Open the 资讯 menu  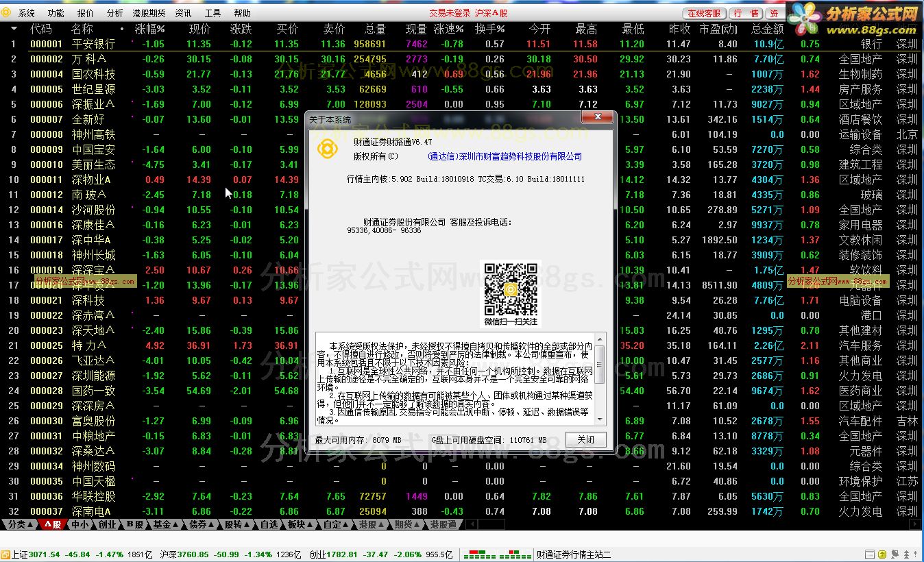click(x=183, y=13)
